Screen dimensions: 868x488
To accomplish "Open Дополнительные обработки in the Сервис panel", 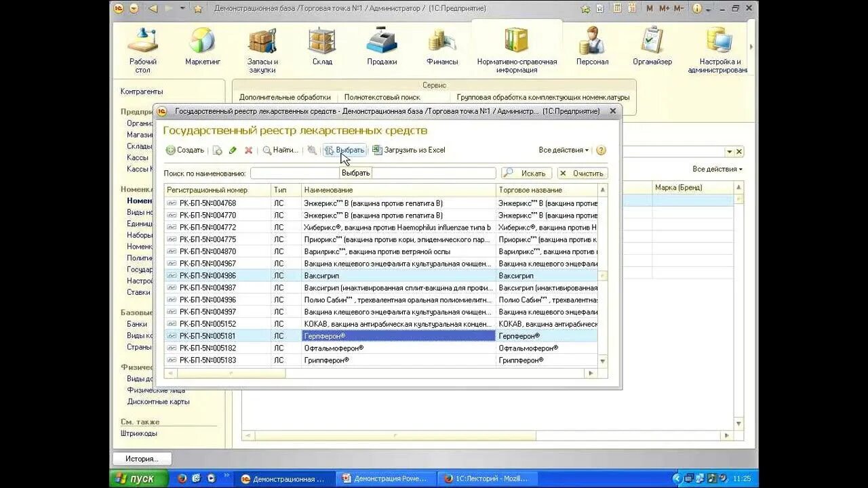I will click(x=285, y=98).
